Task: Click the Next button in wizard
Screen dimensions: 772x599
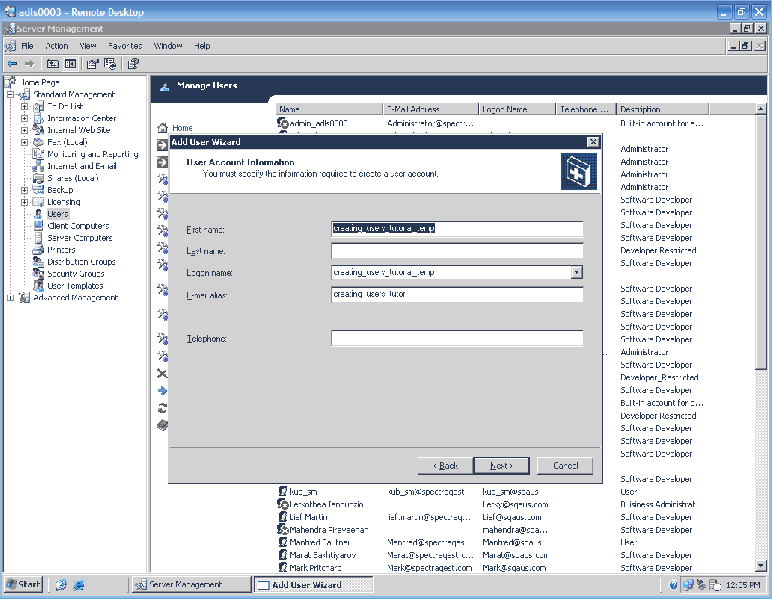Action: pyautogui.click(x=501, y=466)
